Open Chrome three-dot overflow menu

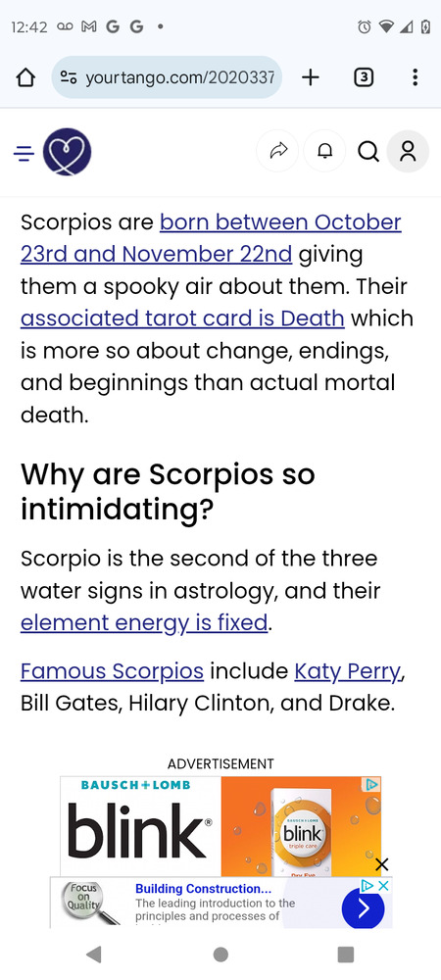click(x=415, y=77)
